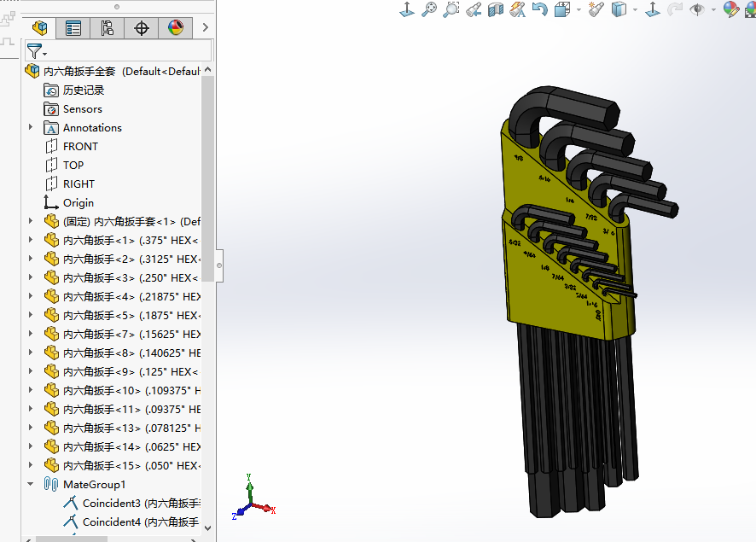The width and height of the screenshot is (756, 542).
Task: Expand the 内六角扳手<5> (.1875" HEX) node
Action: pyautogui.click(x=31, y=315)
